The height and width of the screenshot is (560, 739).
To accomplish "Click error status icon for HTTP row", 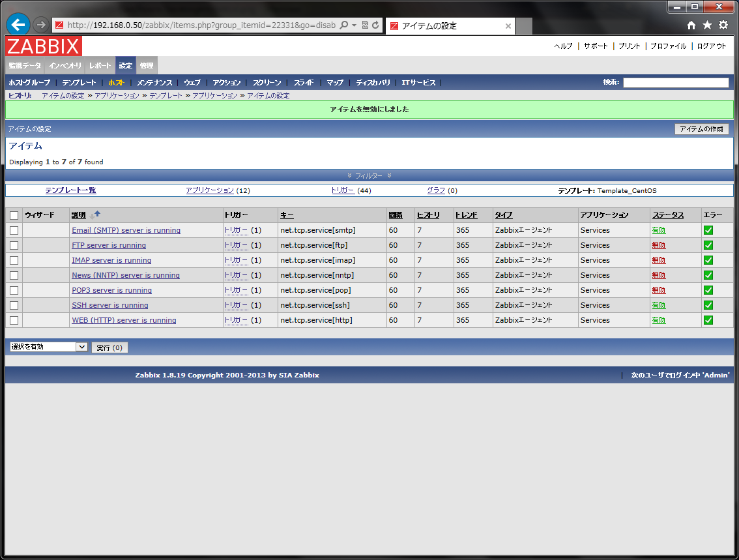I will 708,320.
